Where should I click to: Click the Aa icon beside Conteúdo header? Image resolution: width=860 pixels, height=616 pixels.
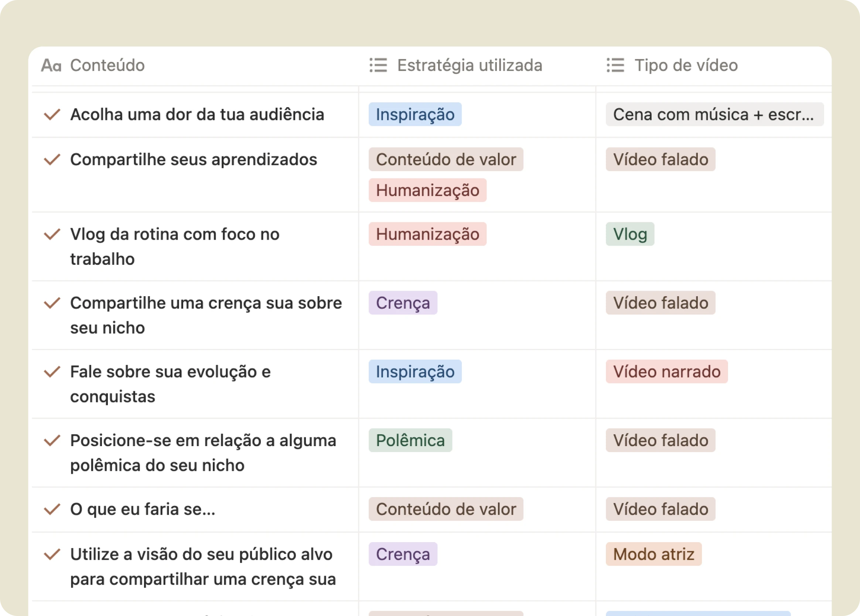coord(51,65)
